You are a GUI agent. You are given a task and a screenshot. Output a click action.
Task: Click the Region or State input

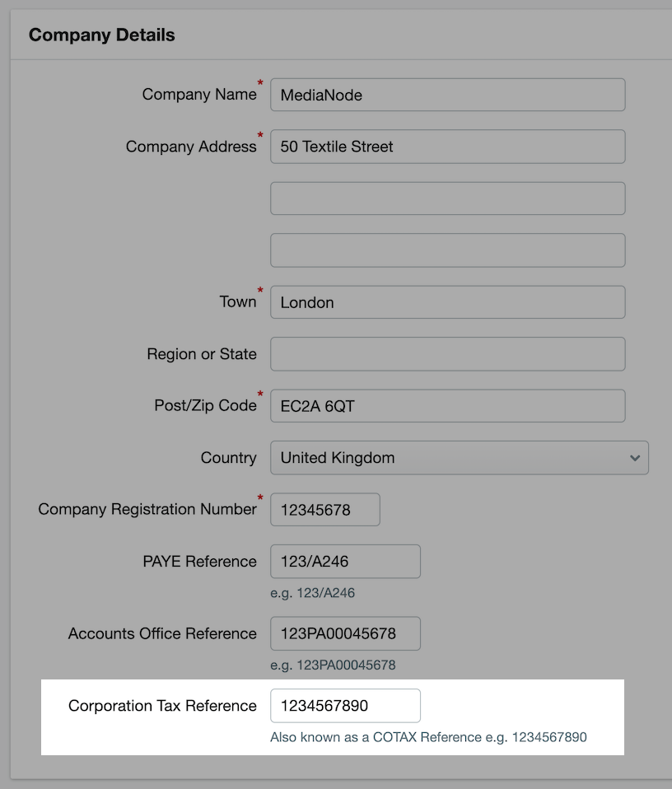447,354
